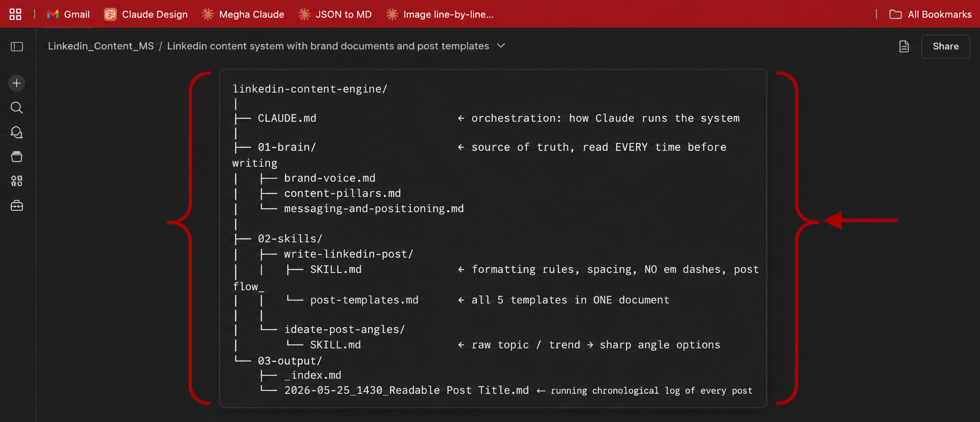Open the Linkedin_Content_MS project breadcrumb
The height and width of the screenshot is (422, 980).
[101, 46]
